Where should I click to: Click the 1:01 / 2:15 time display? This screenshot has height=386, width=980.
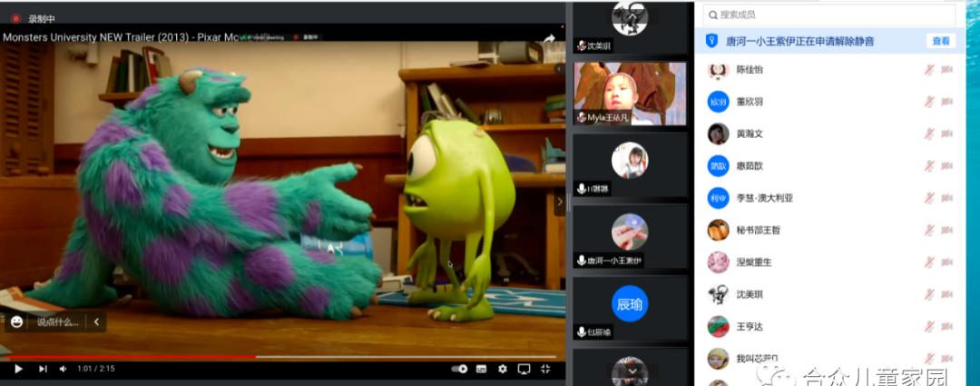tap(95, 369)
